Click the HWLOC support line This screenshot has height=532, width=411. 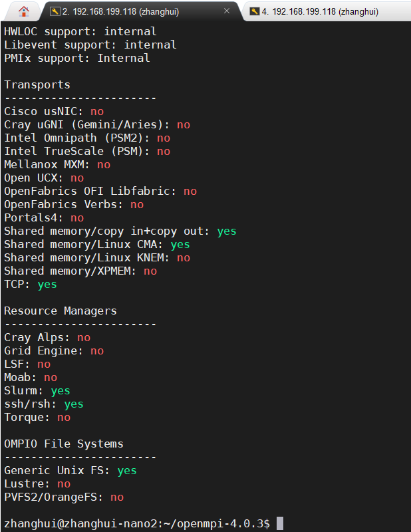(80, 31)
